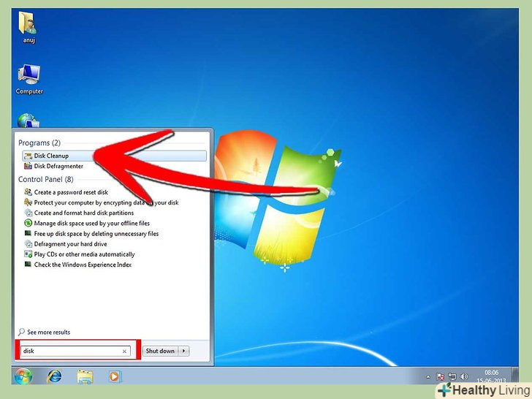Click the Shut down button
532x399 pixels.
point(160,351)
